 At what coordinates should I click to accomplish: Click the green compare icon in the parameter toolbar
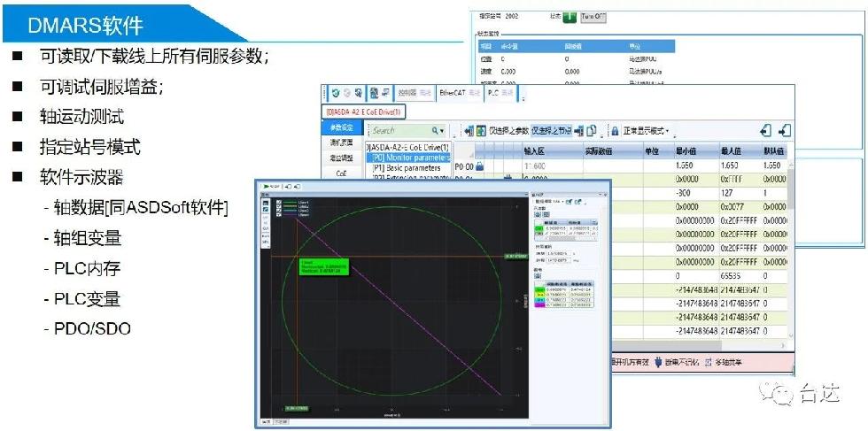481,131
